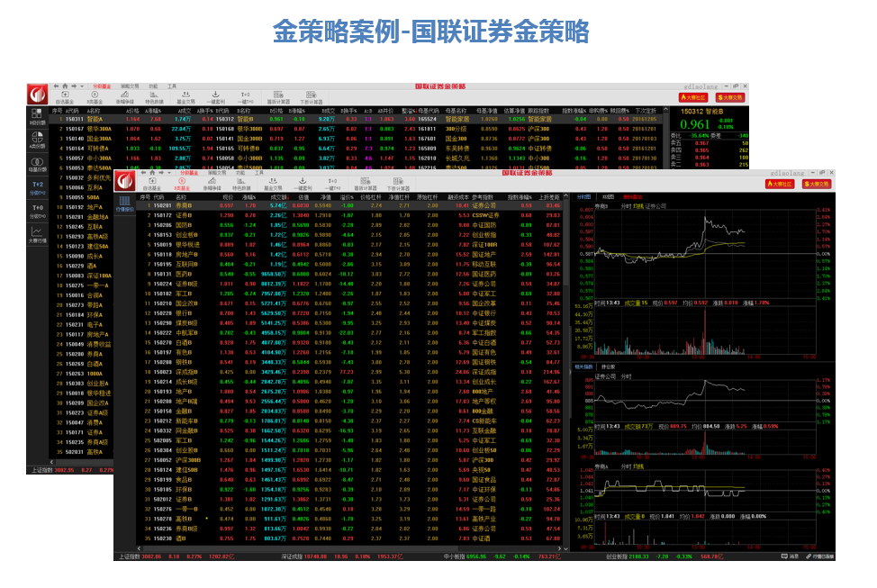Select row 150118 房地产B in front table
The image size is (877, 588).
click(x=349, y=255)
